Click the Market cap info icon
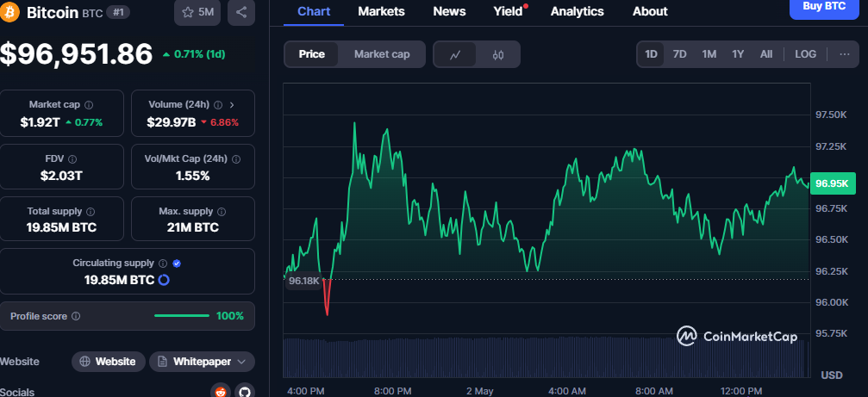Image resolution: width=868 pixels, height=397 pixels. pos(89,104)
